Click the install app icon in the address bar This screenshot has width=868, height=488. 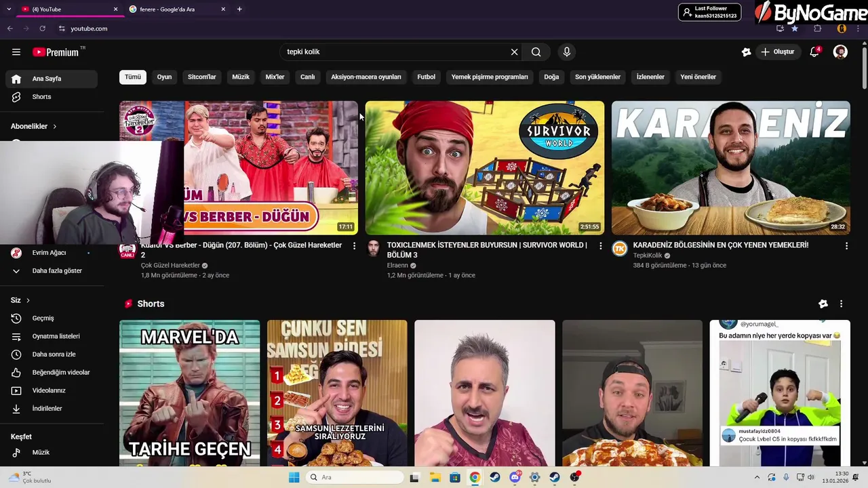[x=780, y=28]
